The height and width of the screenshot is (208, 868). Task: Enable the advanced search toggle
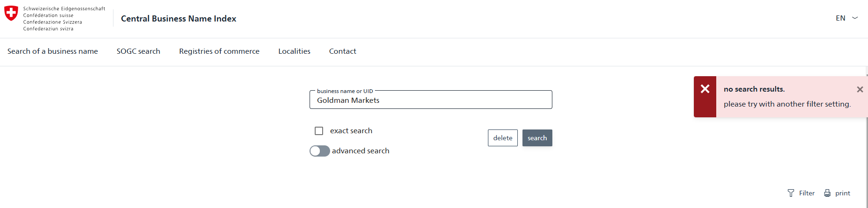tap(320, 151)
